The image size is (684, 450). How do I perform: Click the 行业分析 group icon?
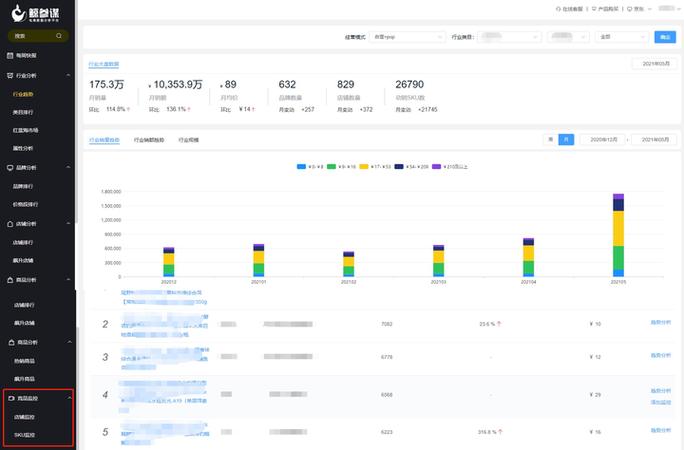click(x=10, y=75)
